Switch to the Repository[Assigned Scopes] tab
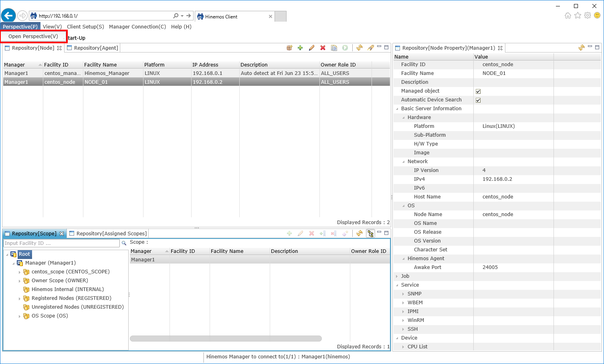This screenshot has width=604, height=364. pos(108,233)
